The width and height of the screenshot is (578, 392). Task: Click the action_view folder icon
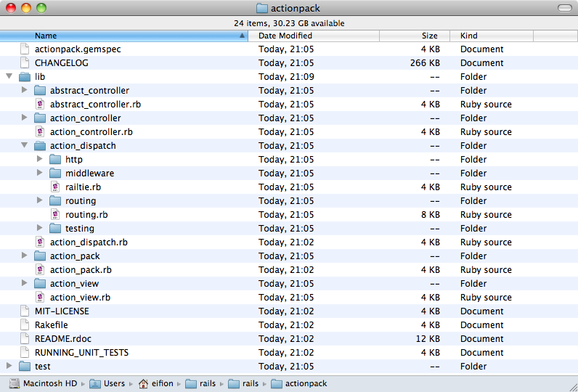(40, 283)
